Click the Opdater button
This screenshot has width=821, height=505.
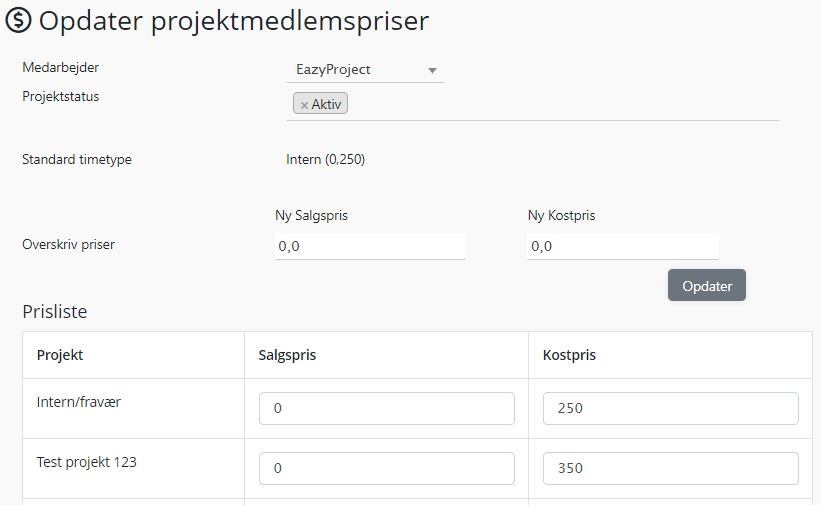pos(706,286)
